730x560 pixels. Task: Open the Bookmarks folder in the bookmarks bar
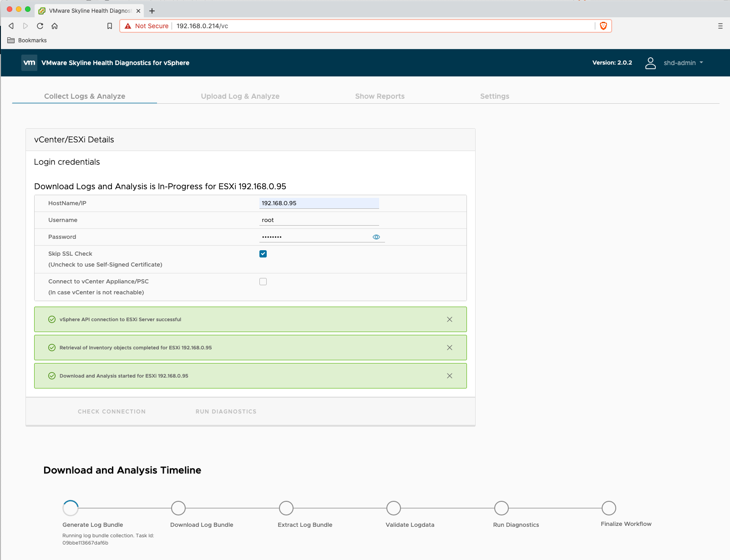[x=27, y=40]
